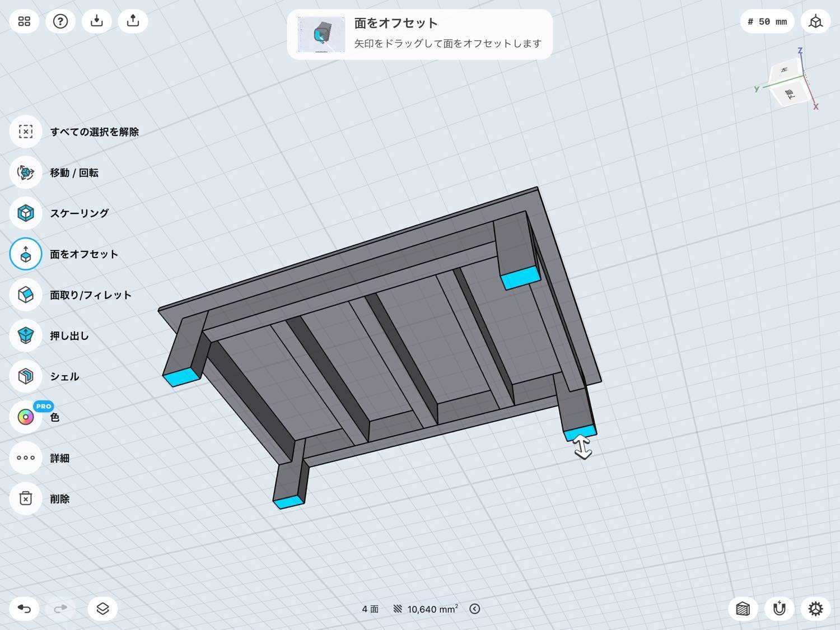The image size is (840, 630).
Task: Click the PRO badge on color tool
Action: 43,407
